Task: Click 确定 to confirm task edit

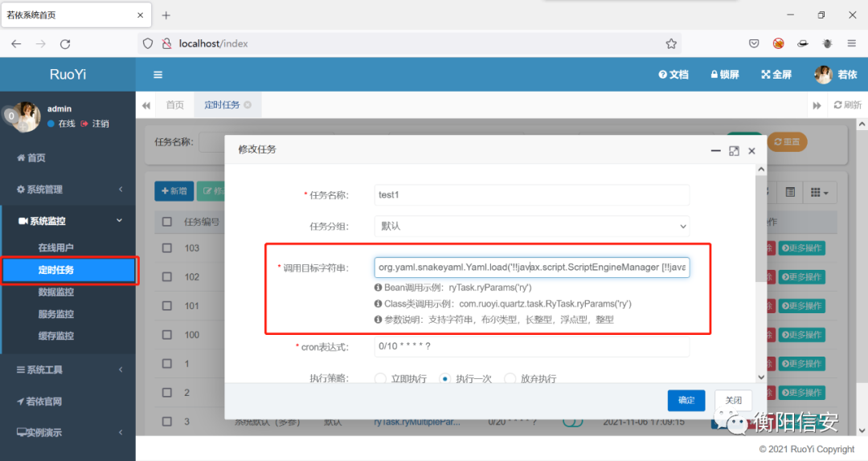Action: point(686,400)
